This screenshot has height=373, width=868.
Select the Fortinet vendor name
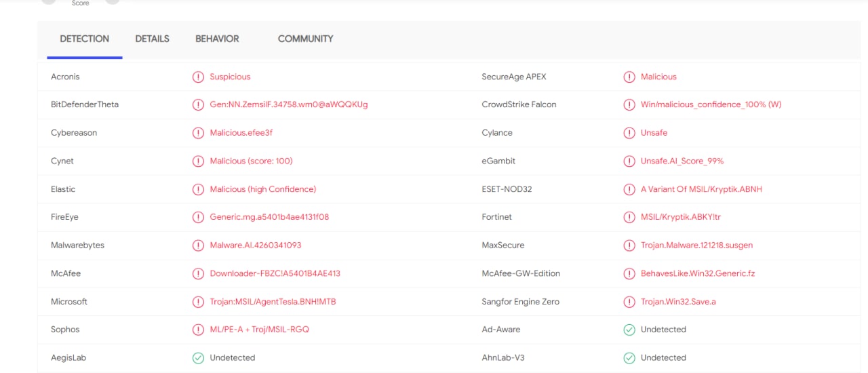496,217
